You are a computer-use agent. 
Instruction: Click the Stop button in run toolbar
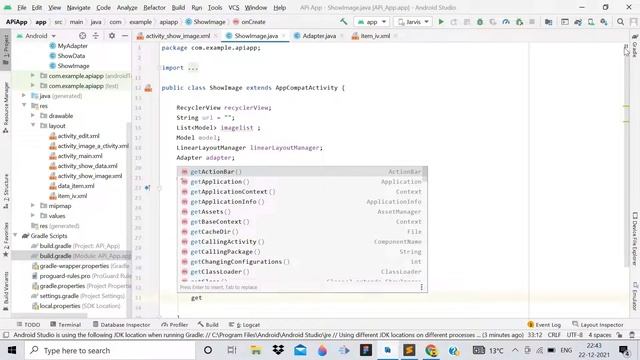(532, 22)
